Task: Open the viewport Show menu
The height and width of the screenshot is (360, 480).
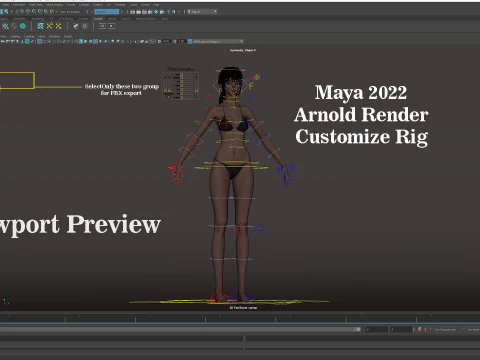Action: coord(41,36)
